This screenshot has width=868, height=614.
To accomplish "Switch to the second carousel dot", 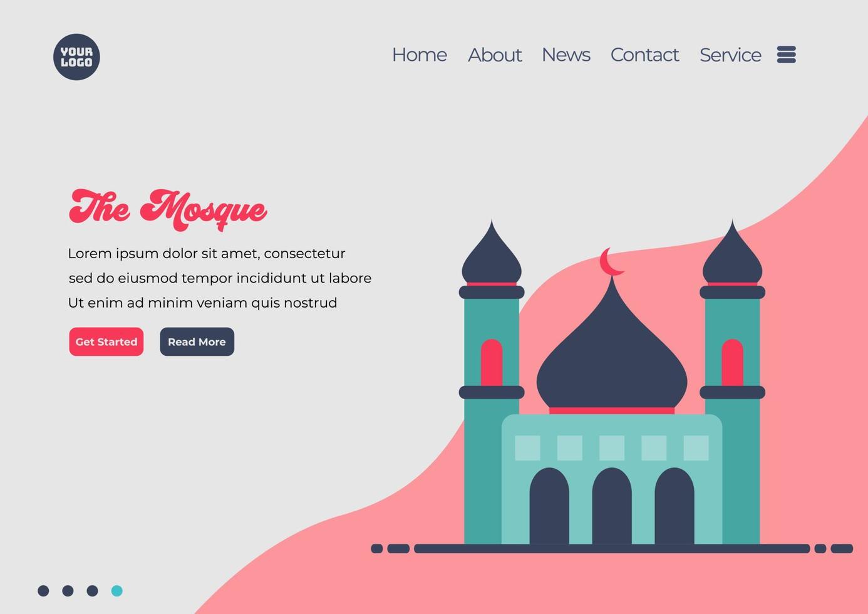I will (68, 590).
